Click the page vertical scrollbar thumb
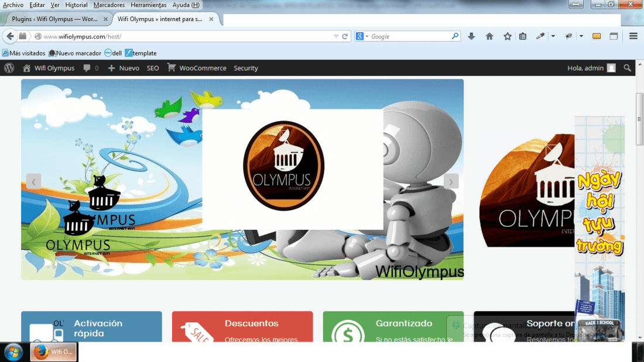 pyautogui.click(x=639, y=119)
